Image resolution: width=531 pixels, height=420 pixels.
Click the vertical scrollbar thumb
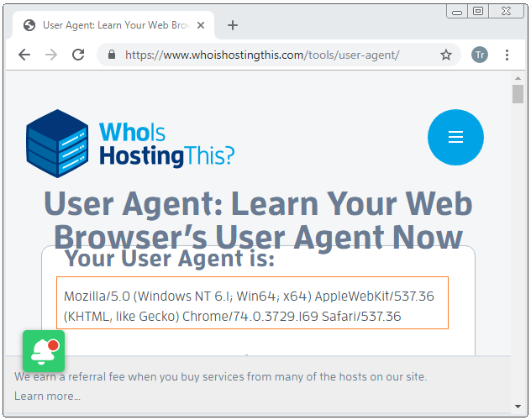coord(518,94)
